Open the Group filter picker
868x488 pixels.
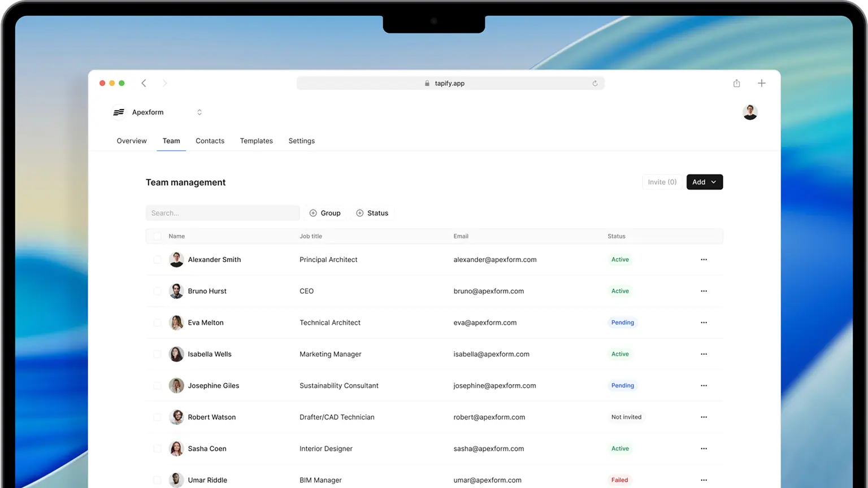(x=325, y=213)
